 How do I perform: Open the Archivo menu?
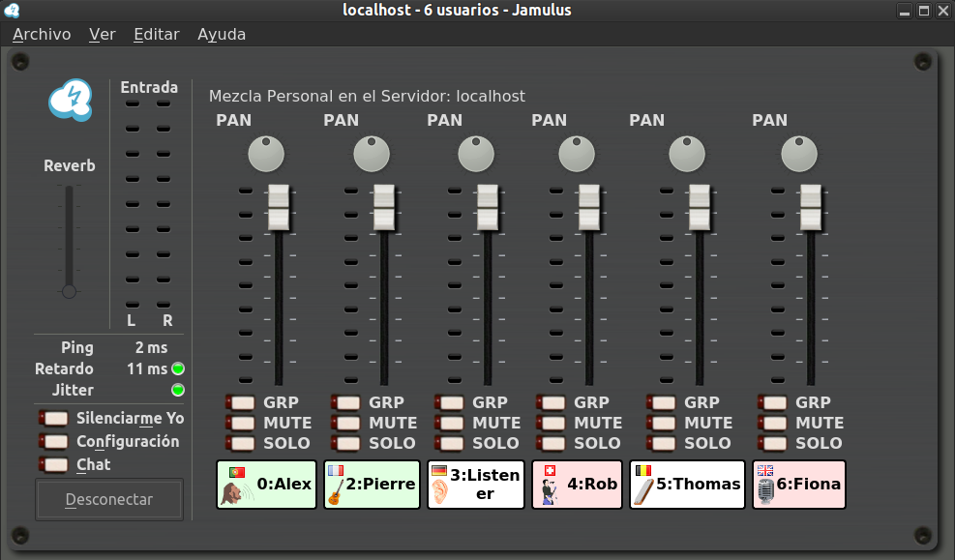[41, 33]
